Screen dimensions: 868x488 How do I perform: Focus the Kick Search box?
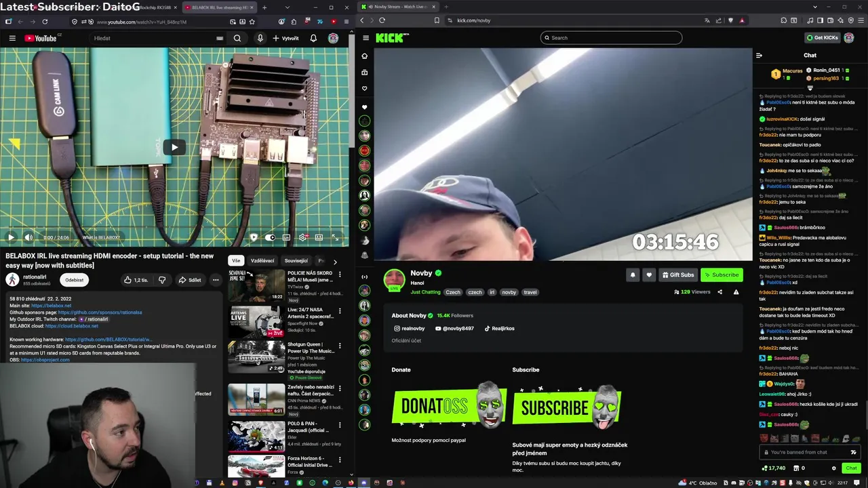click(x=611, y=38)
